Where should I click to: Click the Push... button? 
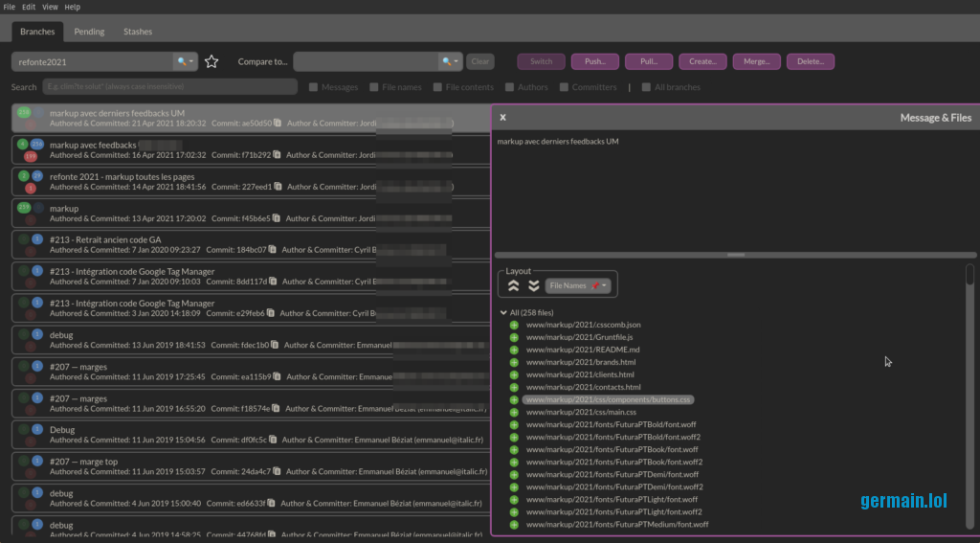tap(594, 61)
